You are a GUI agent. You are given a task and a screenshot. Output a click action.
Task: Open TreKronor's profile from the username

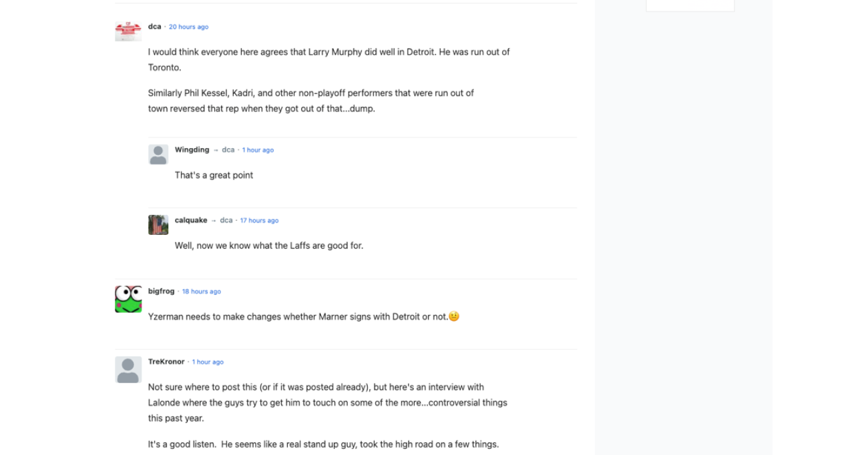[x=166, y=362]
